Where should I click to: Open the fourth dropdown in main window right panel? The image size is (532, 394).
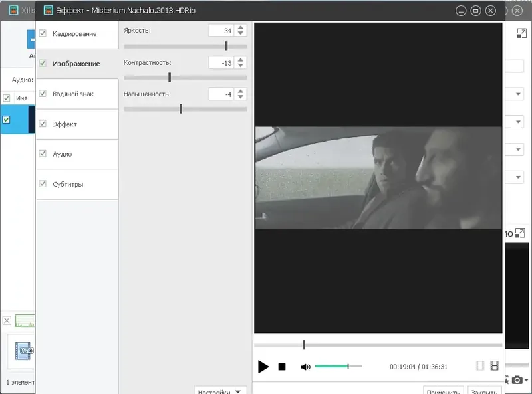(x=518, y=177)
